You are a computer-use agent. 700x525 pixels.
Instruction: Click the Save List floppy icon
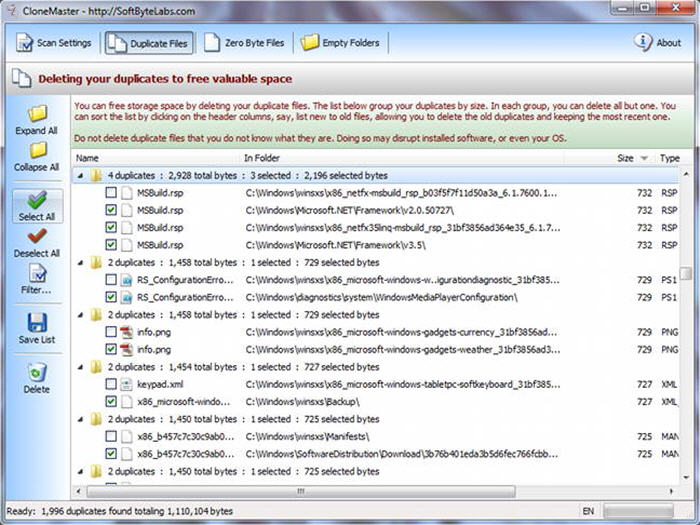37,322
